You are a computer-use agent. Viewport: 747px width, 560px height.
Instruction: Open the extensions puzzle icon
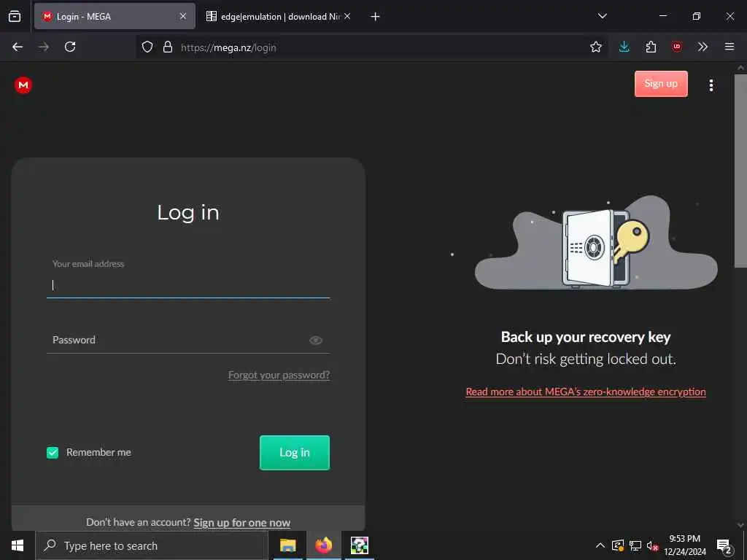click(x=651, y=47)
